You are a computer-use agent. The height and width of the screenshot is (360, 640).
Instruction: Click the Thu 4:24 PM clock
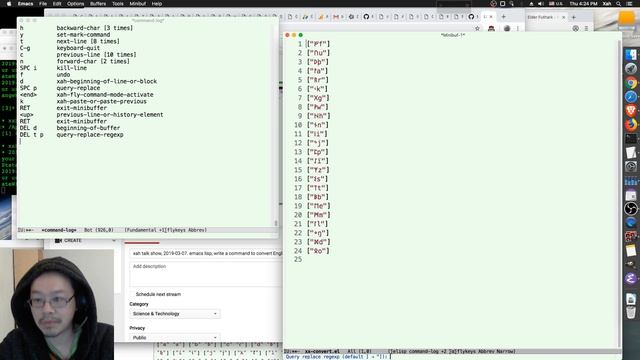click(583, 4)
